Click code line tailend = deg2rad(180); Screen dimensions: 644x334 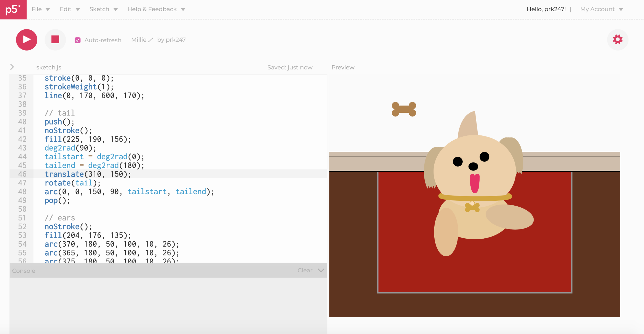pos(94,165)
